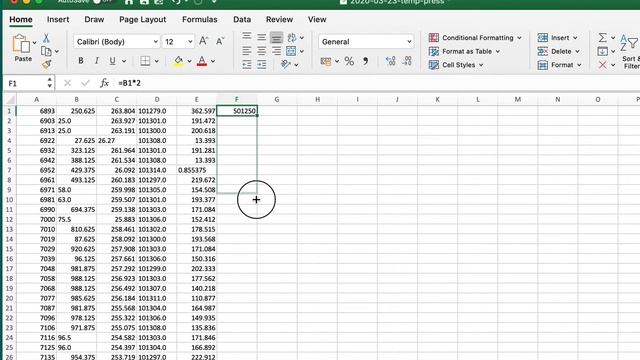Image resolution: width=640 pixels, height=360 pixels.
Task: Align text to middle
Action: point(261,37)
